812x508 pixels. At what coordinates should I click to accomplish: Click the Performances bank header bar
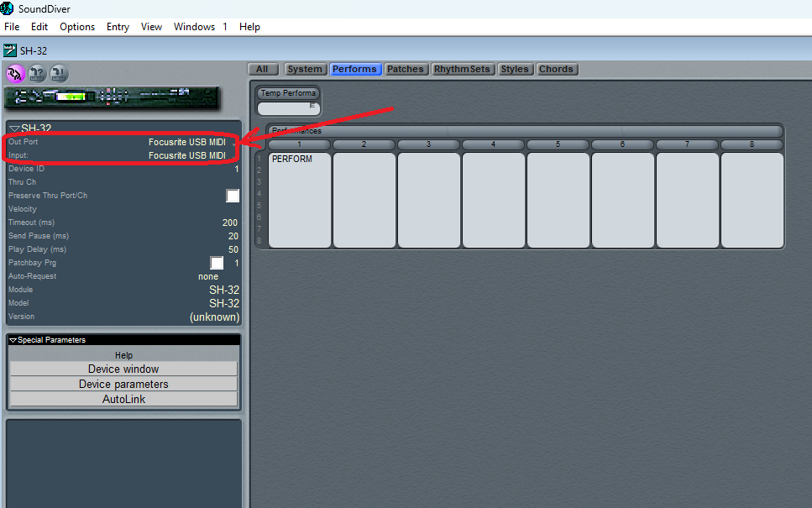pyautogui.click(x=525, y=130)
